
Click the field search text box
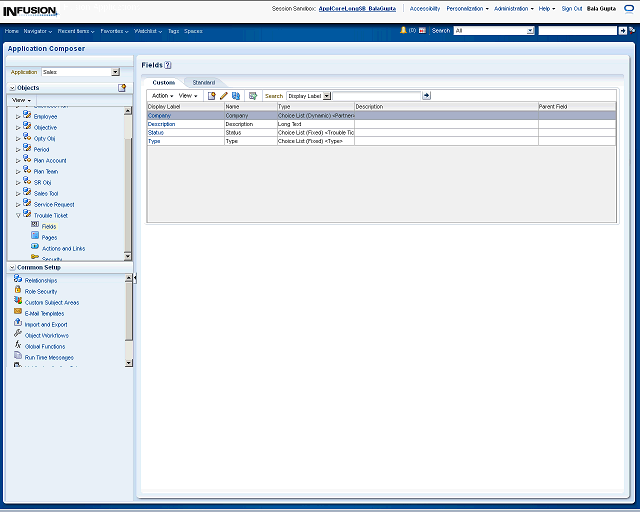[377, 96]
